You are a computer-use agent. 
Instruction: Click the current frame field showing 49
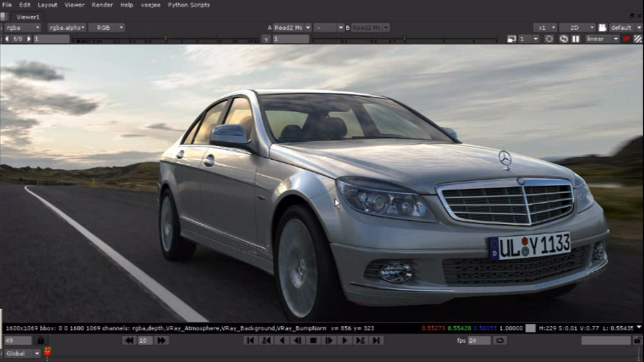[x=17, y=341]
